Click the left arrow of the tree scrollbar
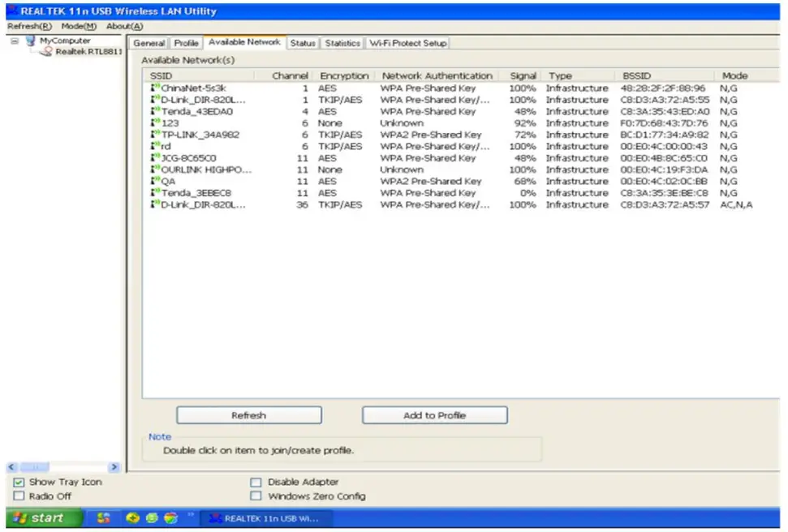The height and width of the screenshot is (532, 788). pyautogui.click(x=12, y=466)
